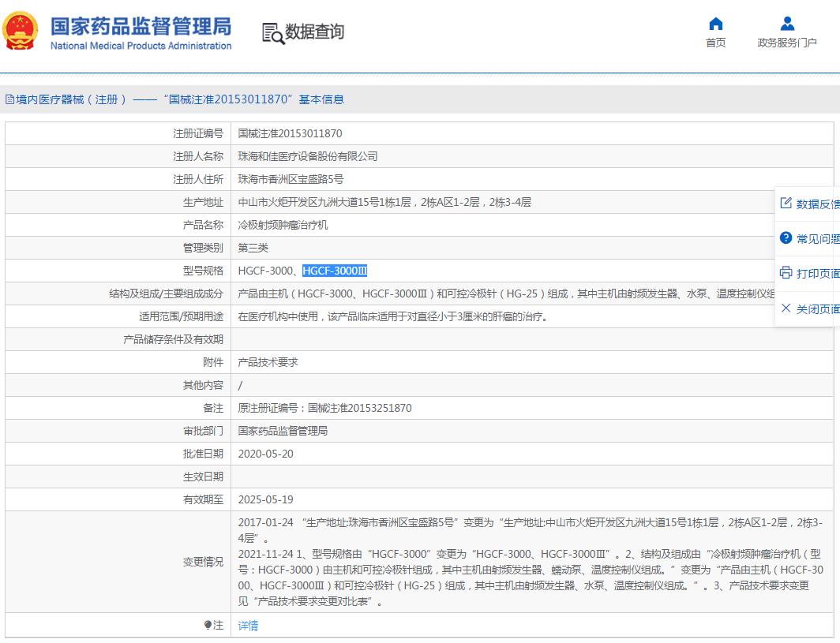The width and height of the screenshot is (840, 643).
Task: Click the page title 境内医疗器械（注册） 基本信息
Action: [180, 99]
